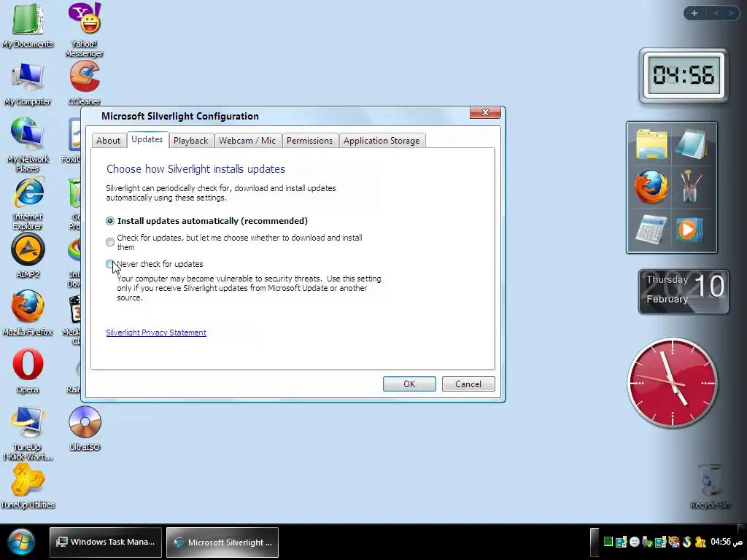
Task: Open the Permissions tab
Action: coord(309,141)
